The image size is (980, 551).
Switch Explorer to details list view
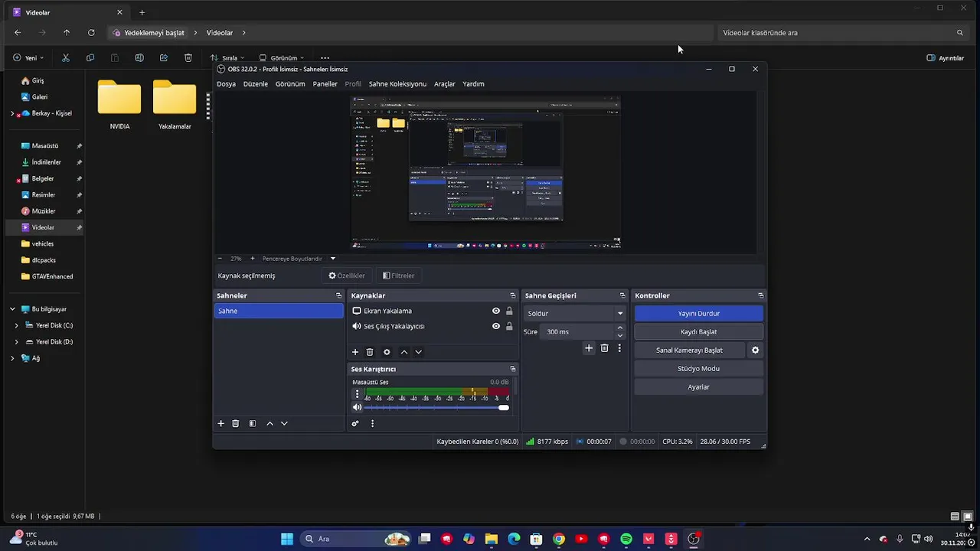955,517
